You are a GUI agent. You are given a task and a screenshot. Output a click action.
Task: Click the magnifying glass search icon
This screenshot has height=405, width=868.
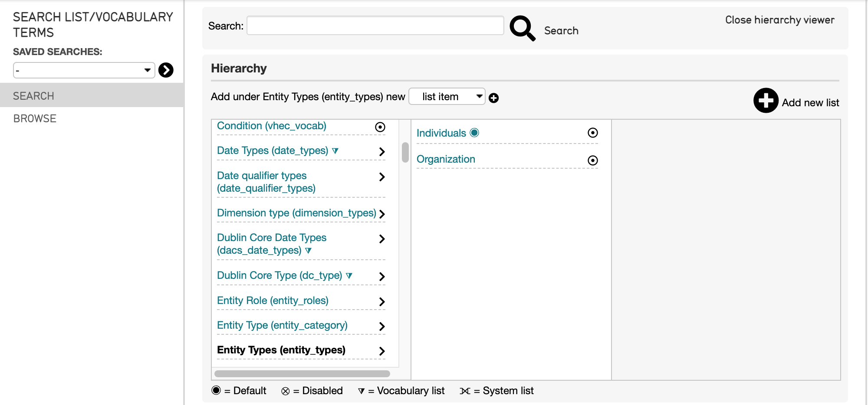[522, 28]
